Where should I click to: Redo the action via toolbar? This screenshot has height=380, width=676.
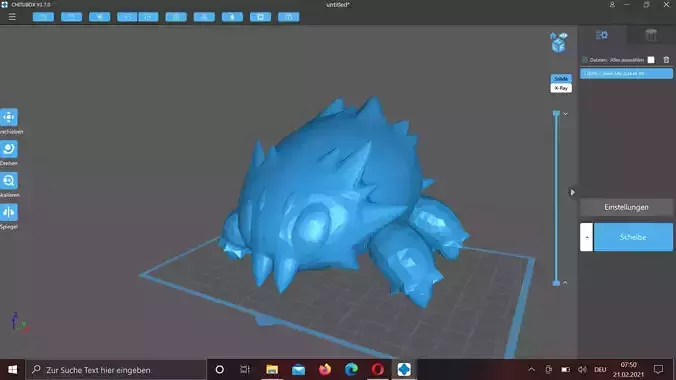148,17
